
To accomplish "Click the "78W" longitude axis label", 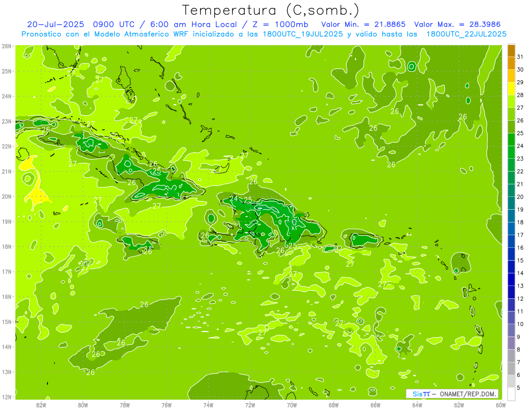I will 125,405.
